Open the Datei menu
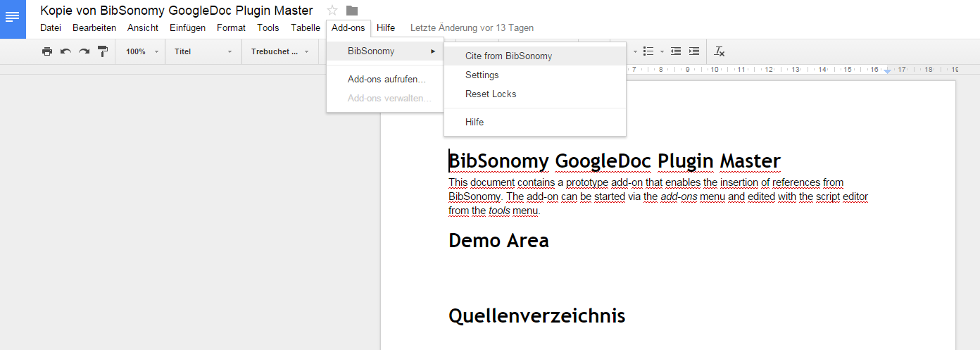This screenshot has height=350, width=980. [x=51, y=28]
